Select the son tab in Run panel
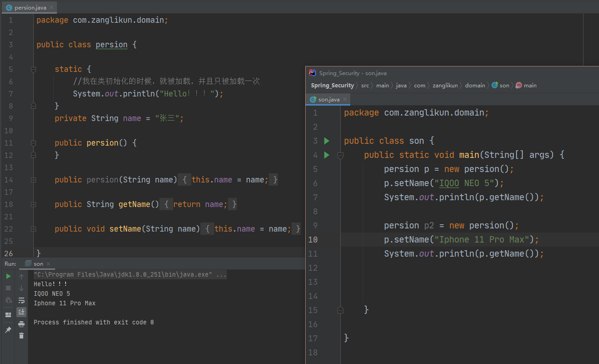The image size is (599, 364). coord(38,264)
